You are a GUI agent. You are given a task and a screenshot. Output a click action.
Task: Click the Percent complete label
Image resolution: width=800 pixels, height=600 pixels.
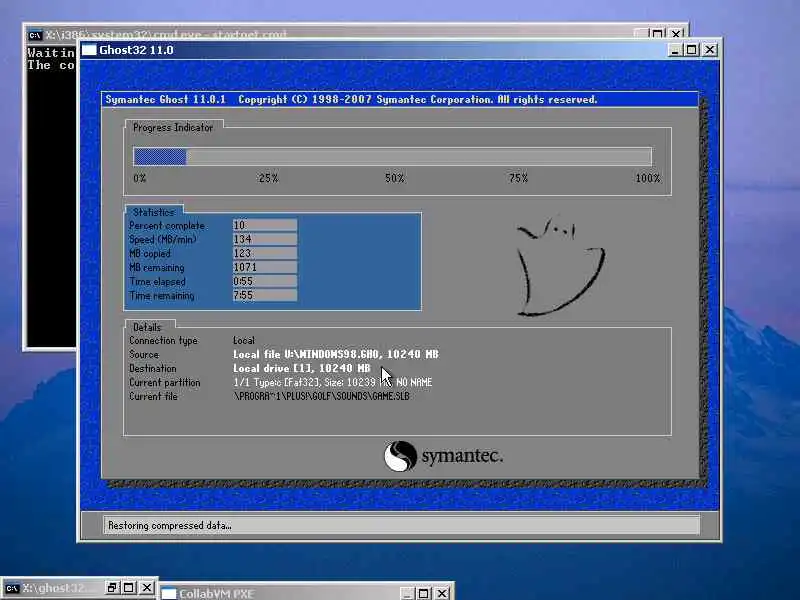pos(167,226)
